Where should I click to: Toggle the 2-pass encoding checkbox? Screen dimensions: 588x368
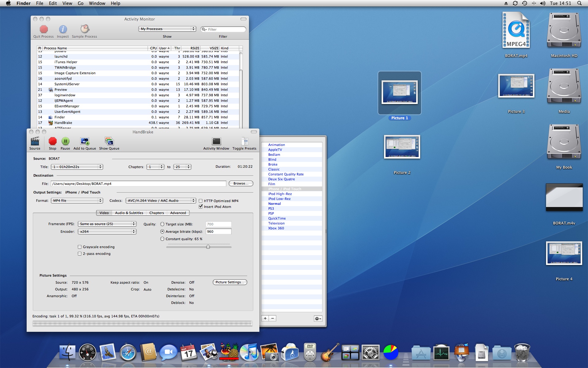80,254
